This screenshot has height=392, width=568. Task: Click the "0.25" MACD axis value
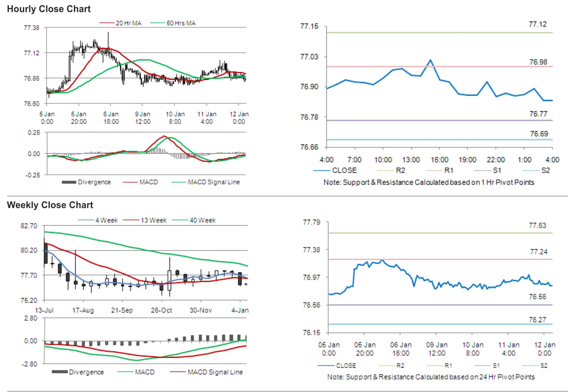click(34, 132)
